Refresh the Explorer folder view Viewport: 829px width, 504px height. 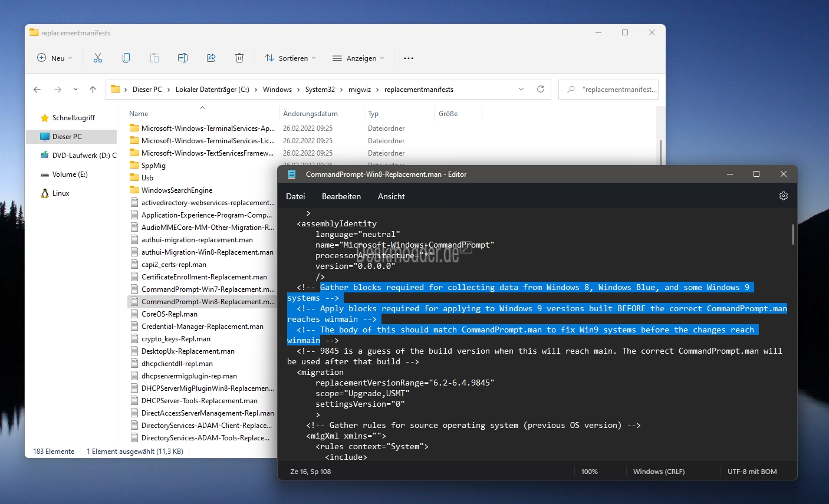(541, 89)
